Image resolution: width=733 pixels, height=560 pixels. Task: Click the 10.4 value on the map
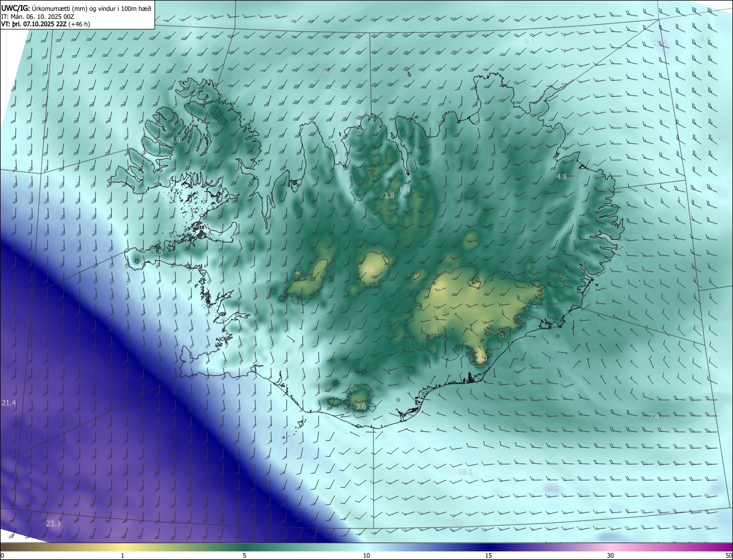(x=660, y=43)
